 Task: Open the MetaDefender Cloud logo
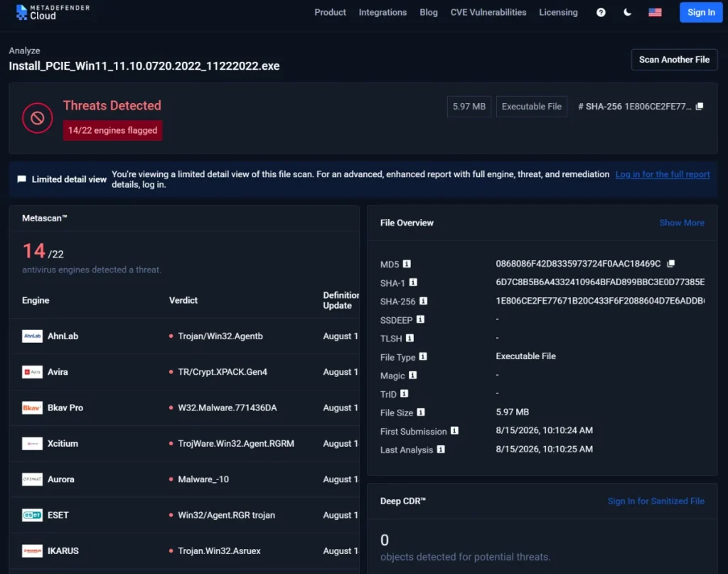53,13
